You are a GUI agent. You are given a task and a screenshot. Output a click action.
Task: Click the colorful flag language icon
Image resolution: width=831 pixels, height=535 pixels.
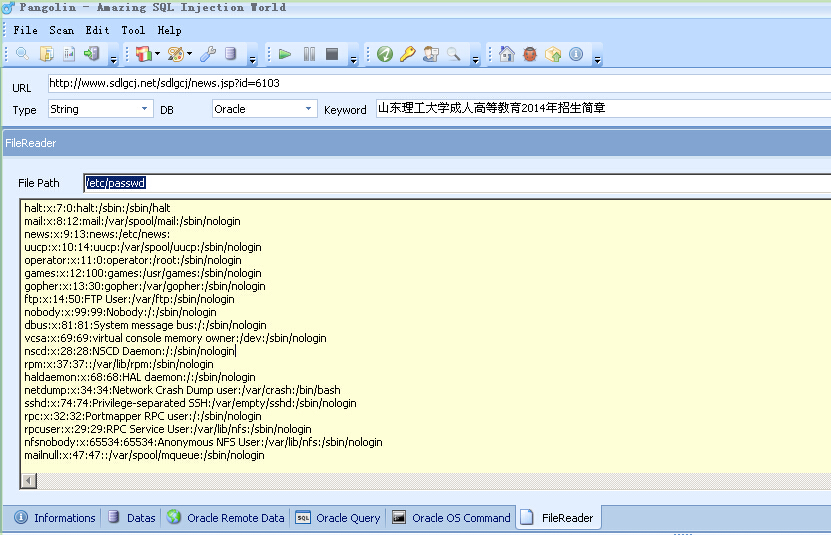click(143, 54)
